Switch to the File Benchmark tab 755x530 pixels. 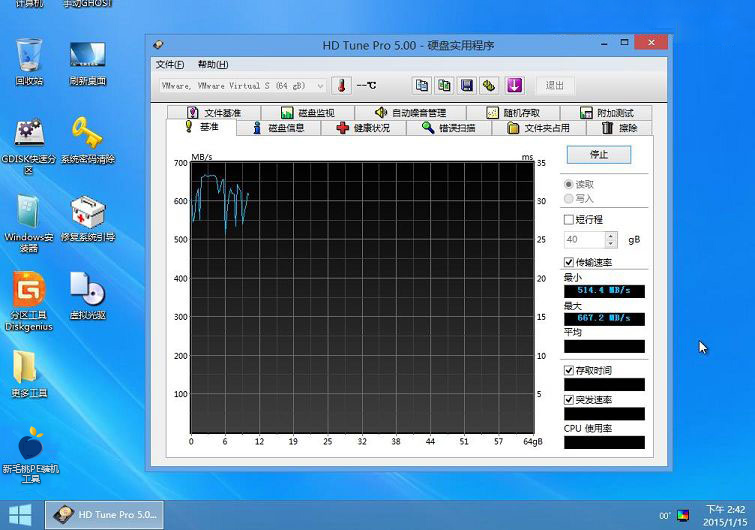214,113
